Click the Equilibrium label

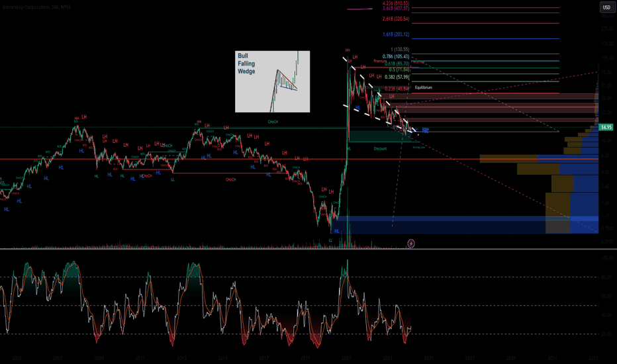424,87
